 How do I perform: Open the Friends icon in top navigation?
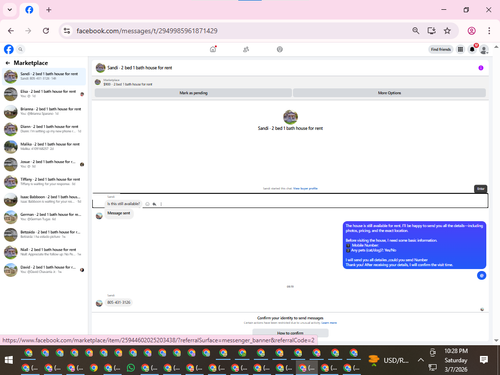246,49
